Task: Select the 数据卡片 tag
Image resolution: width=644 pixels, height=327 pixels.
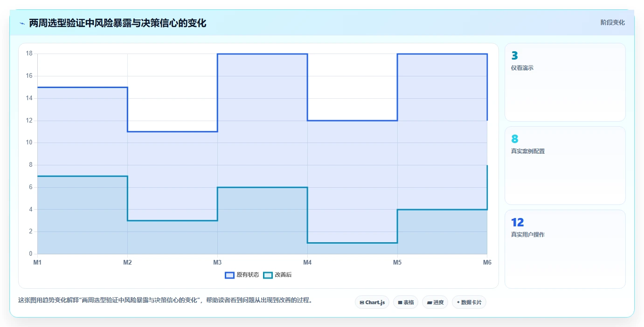Action: [469, 302]
